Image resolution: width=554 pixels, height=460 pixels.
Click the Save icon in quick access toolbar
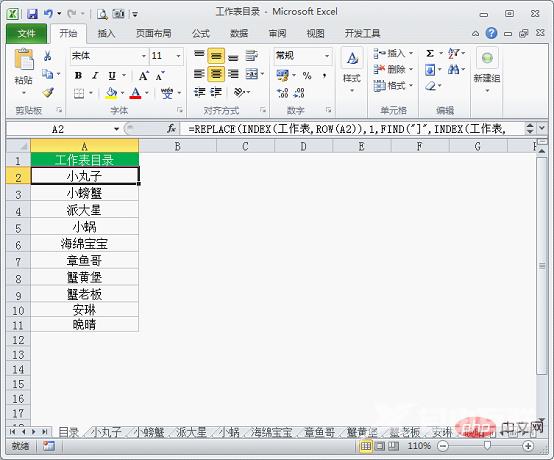click(32, 14)
